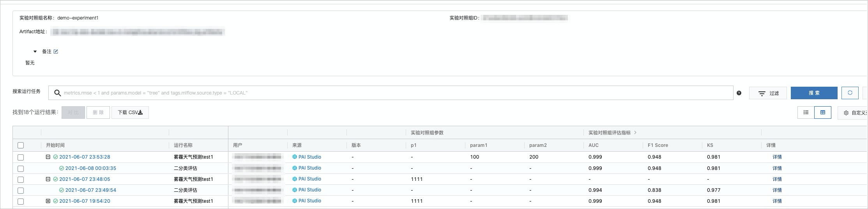Click the magnifier icon in search box
Screen dimensions: 868x209
pos(57,93)
